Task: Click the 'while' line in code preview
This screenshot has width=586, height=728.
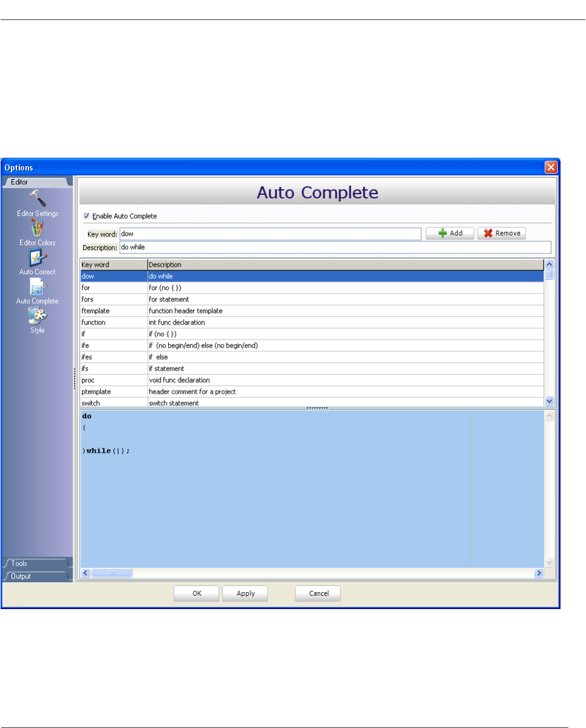Action: click(107, 451)
